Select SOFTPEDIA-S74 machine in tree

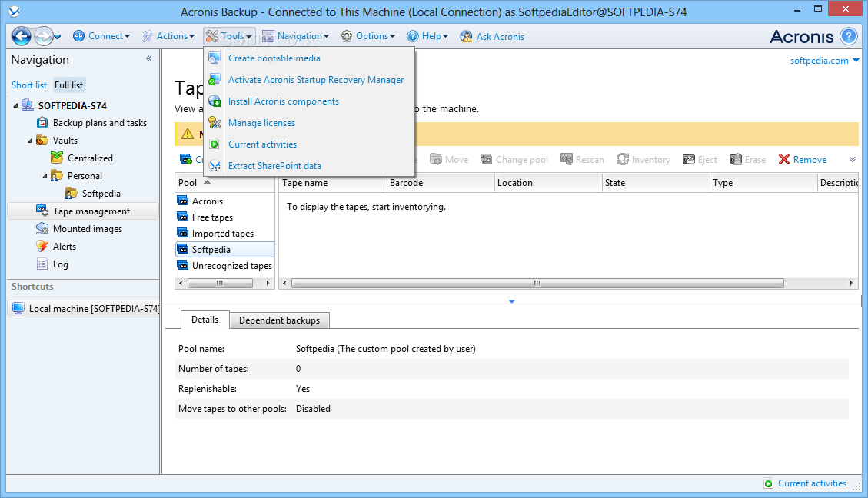tap(72, 106)
